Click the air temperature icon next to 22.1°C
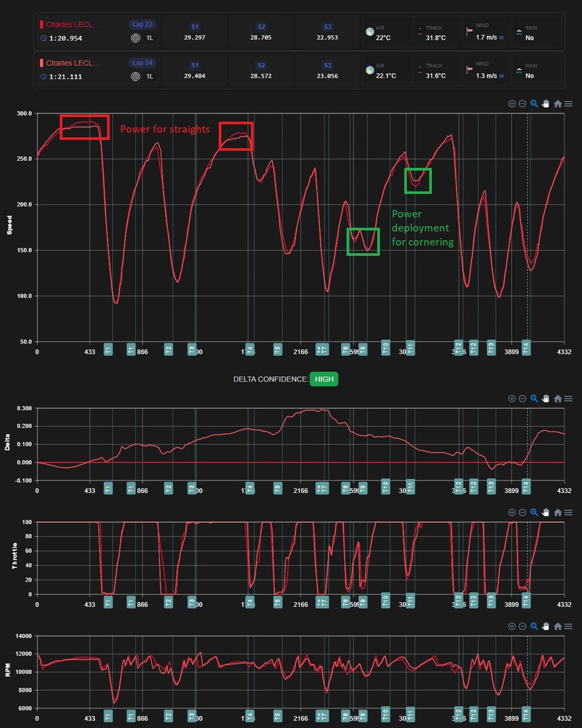Viewport: 582px width, 728px height. click(x=370, y=70)
